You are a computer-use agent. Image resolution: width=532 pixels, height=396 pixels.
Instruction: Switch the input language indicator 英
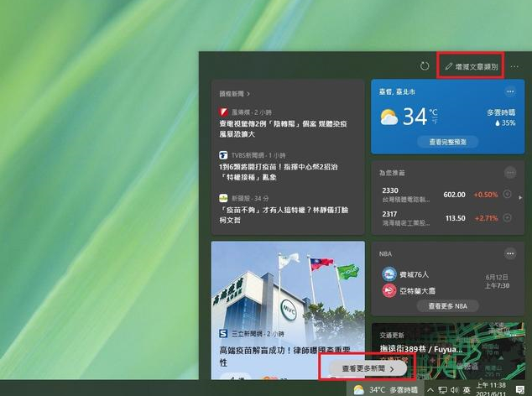467,390
